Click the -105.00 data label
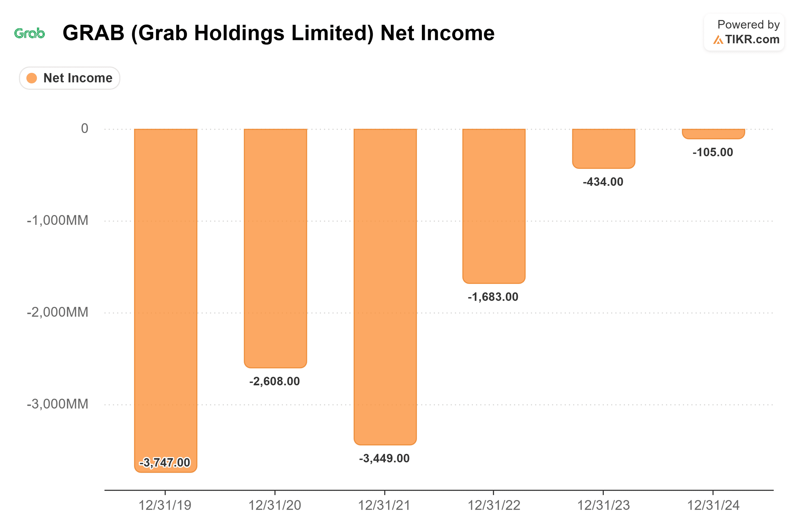The width and height of the screenshot is (798, 532). pyautogui.click(x=713, y=152)
